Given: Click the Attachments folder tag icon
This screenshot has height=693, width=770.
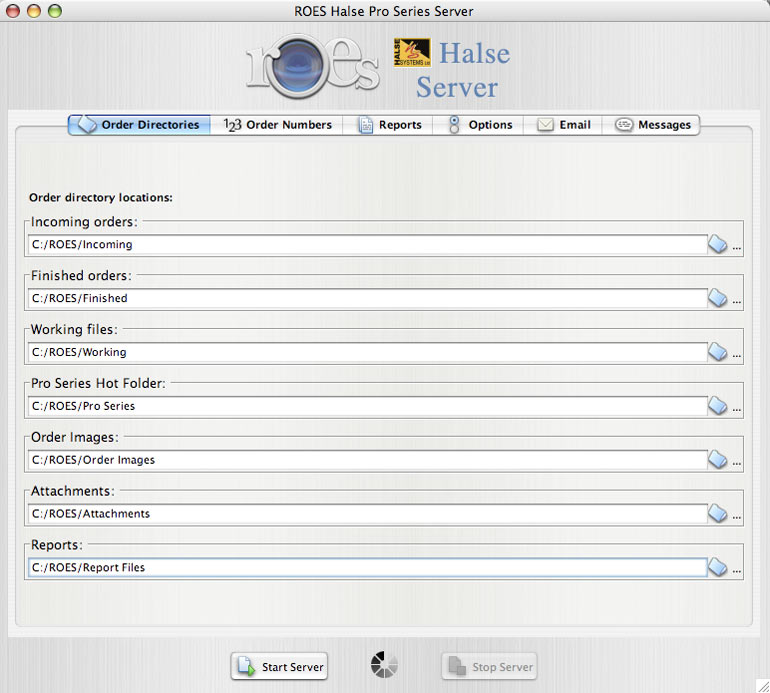Looking at the screenshot, I should (717, 513).
